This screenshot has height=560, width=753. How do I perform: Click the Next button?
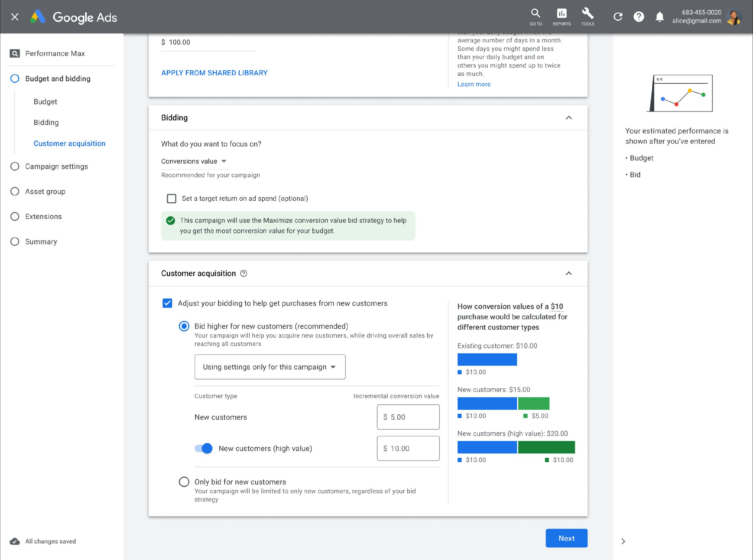point(566,538)
